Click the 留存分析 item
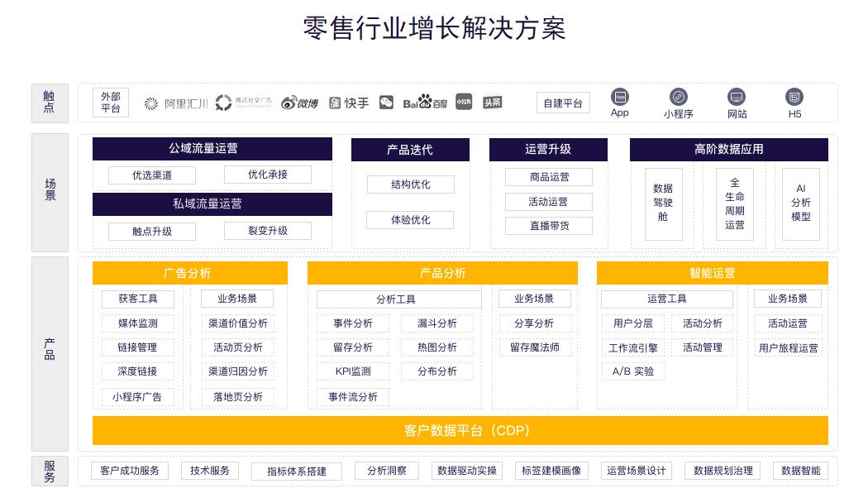Image resolution: width=868 pixels, height=498 pixels. 353,347
